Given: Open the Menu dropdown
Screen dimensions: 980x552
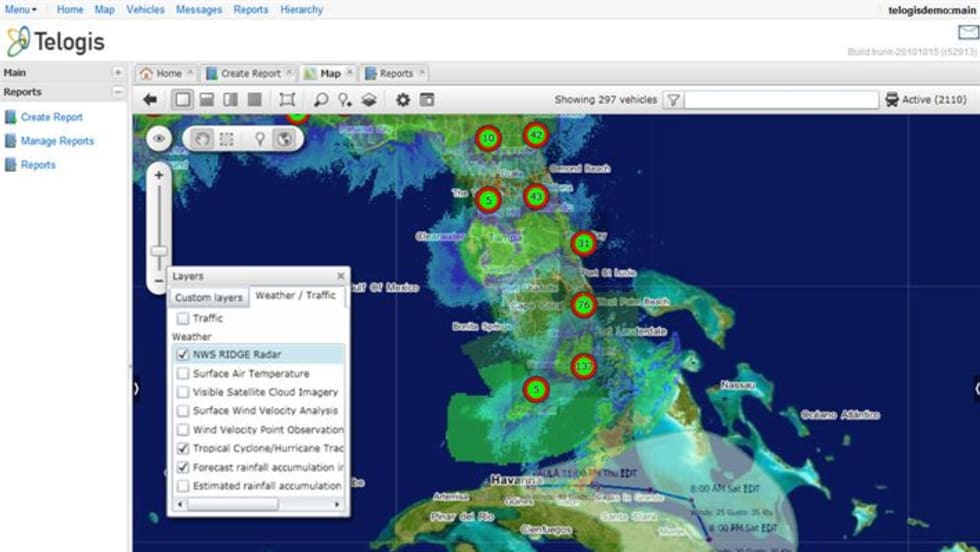Looking at the screenshot, I should (21, 9).
